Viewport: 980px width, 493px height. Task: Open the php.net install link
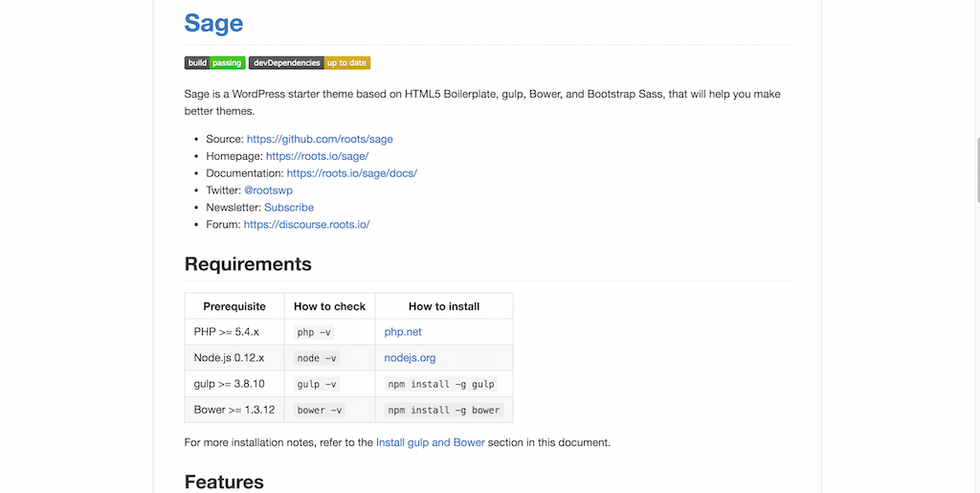403,332
